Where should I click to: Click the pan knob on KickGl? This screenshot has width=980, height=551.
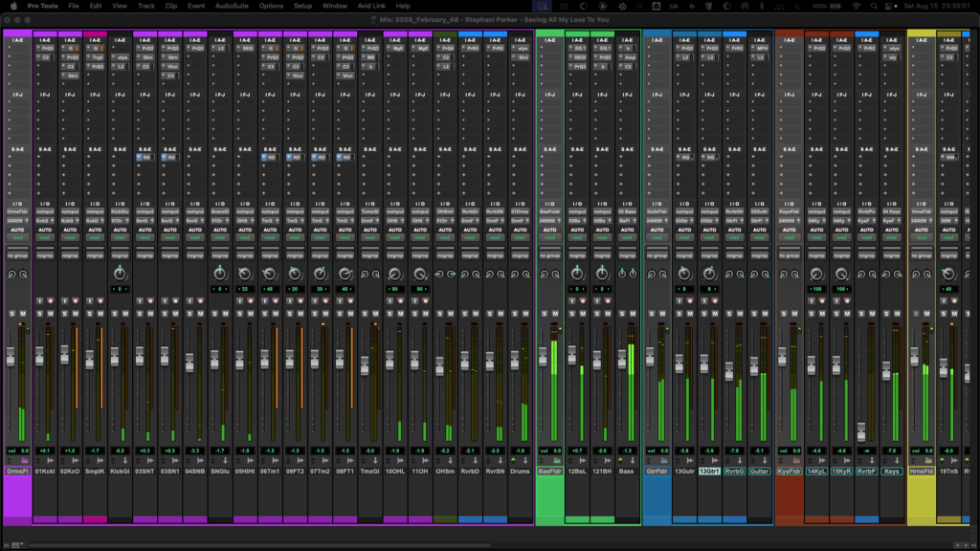[120, 274]
